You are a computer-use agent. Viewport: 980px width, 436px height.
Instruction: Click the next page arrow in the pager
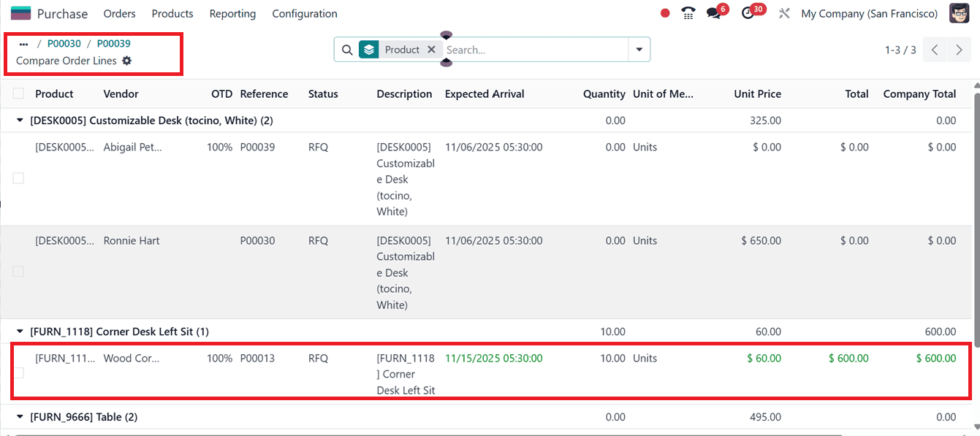[x=959, y=50]
